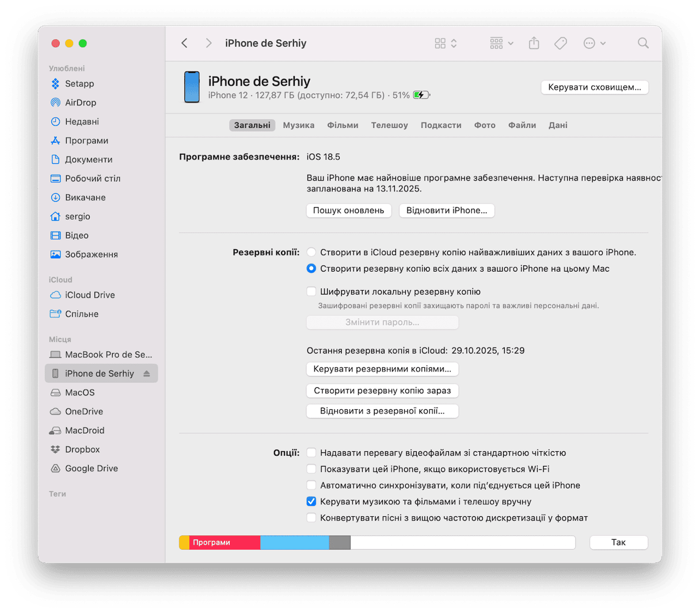
Task: Open Dropbox location in sidebar
Action: pos(82,450)
